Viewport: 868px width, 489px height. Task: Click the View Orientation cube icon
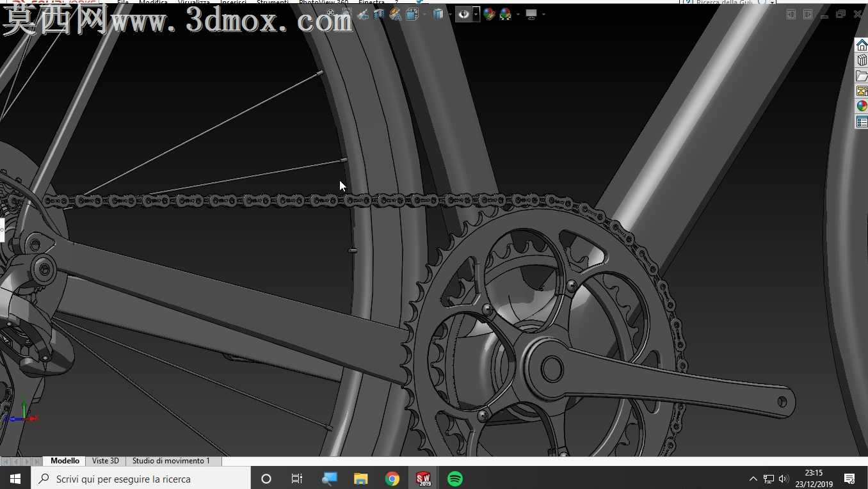coord(412,14)
